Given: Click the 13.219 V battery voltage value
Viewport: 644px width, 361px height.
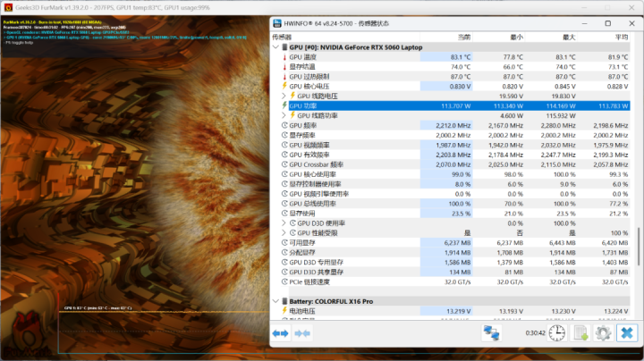Looking at the screenshot, I should point(458,311).
